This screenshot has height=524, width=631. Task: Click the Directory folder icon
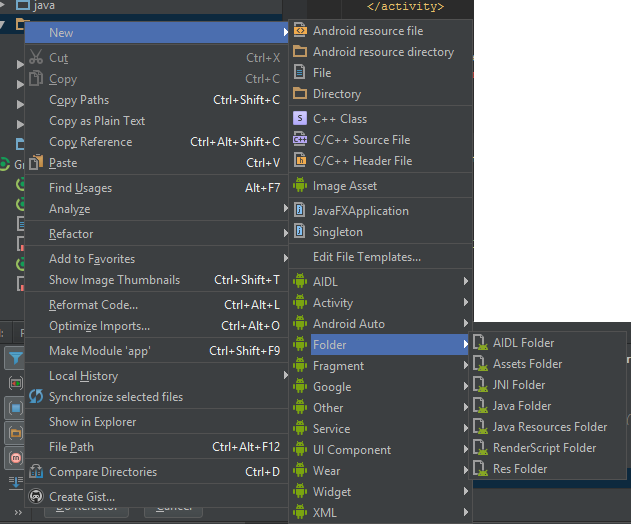(300, 93)
